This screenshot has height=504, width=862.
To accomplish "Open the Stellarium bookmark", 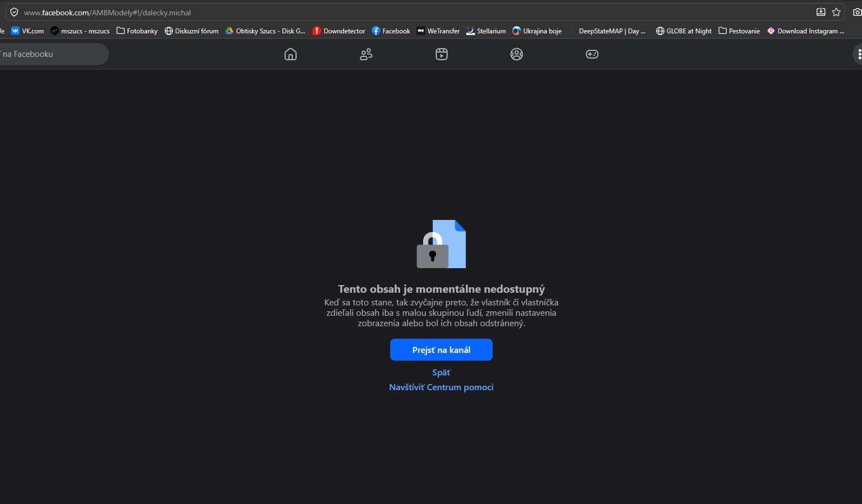I will tap(486, 31).
